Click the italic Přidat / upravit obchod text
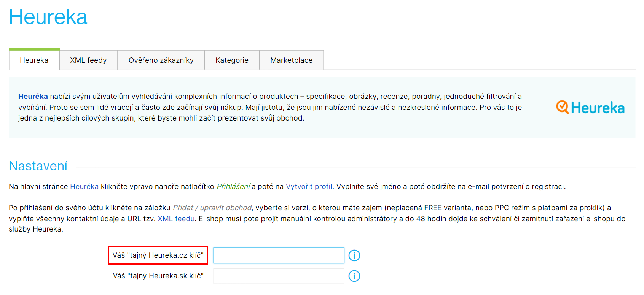Screen dimensions: 644x295 coord(212,208)
